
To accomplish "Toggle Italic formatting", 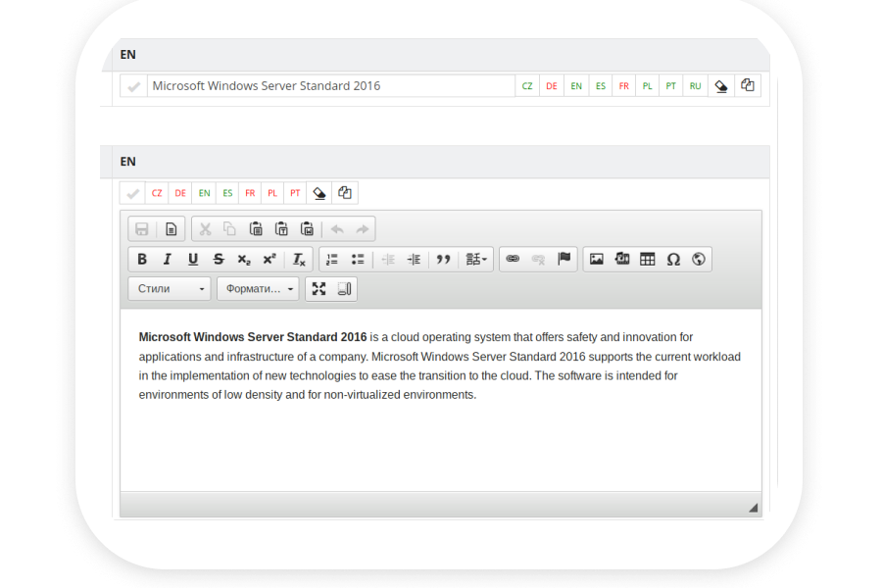I will coord(167,259).
